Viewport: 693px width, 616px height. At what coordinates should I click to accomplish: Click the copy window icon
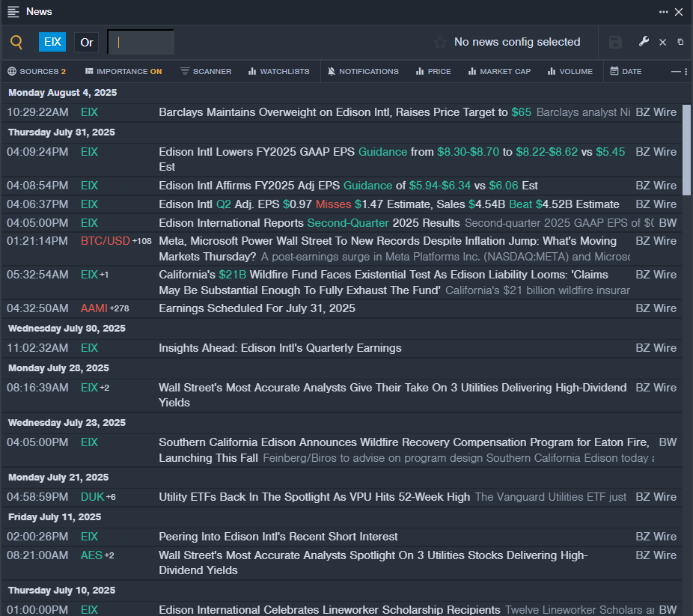(x=680, y=42)
